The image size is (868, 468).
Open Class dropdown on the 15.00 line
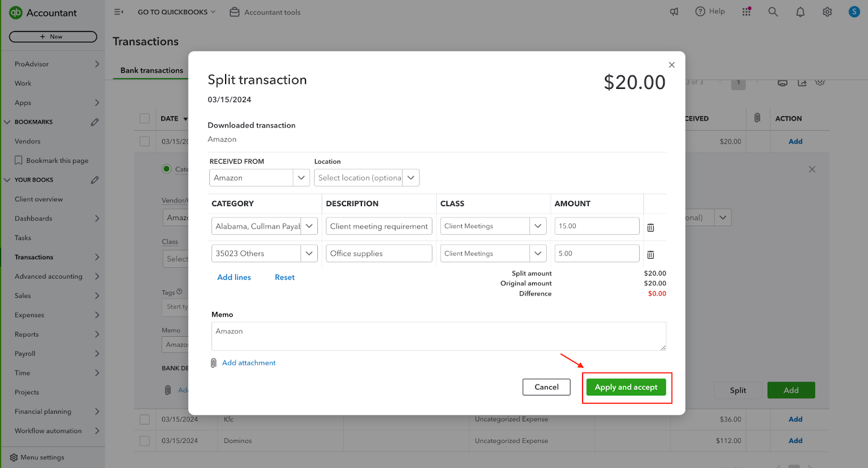pyautogui.click(x=538, y=226)
